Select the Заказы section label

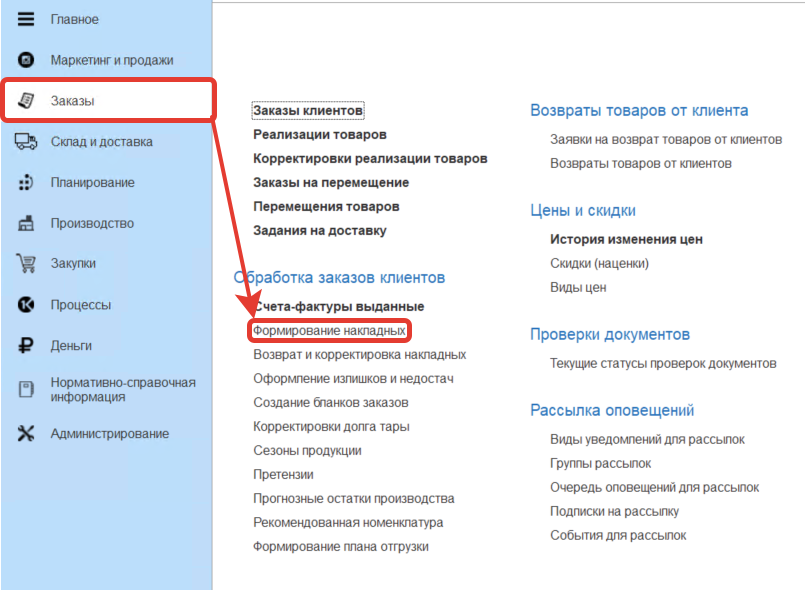click(72, 101)
